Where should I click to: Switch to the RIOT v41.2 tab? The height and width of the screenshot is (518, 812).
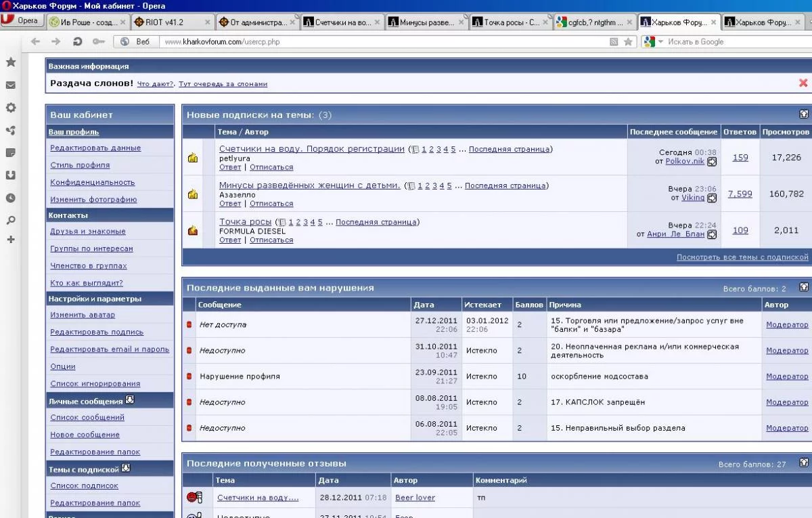tap(164, 22)
